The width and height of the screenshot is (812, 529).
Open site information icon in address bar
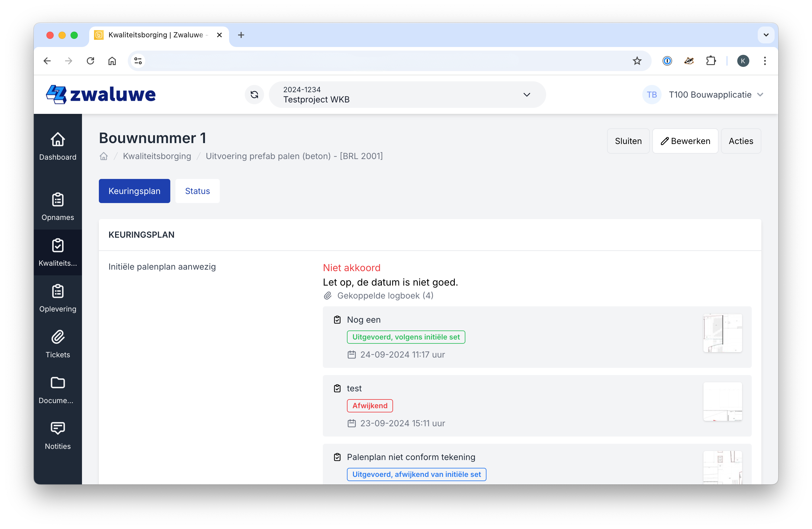138,61
